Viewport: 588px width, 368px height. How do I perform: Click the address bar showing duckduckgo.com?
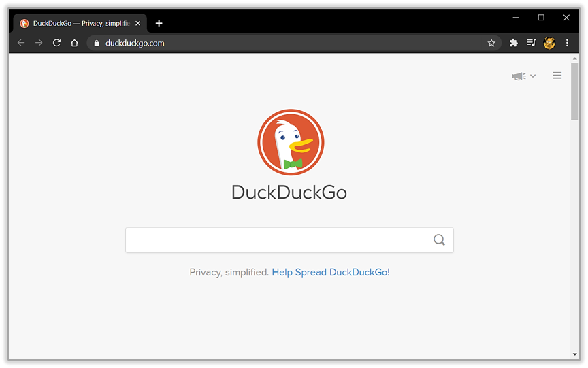pyautogui.click(x=294, y=43)
